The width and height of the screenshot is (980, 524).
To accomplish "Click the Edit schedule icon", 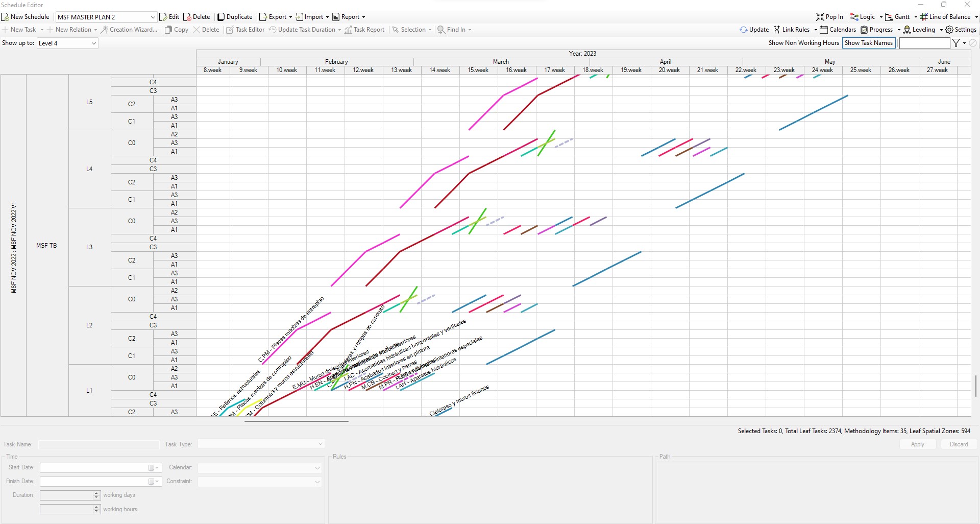I will tap(163, 17).
